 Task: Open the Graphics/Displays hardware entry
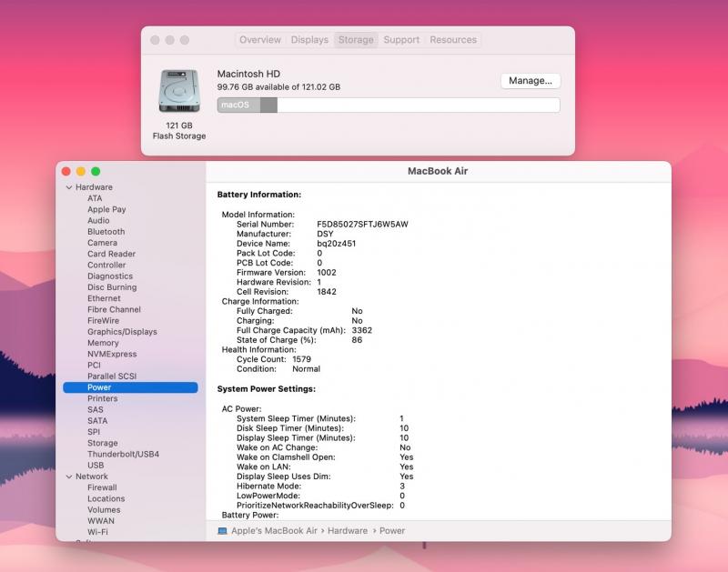[x=122, y=332]
